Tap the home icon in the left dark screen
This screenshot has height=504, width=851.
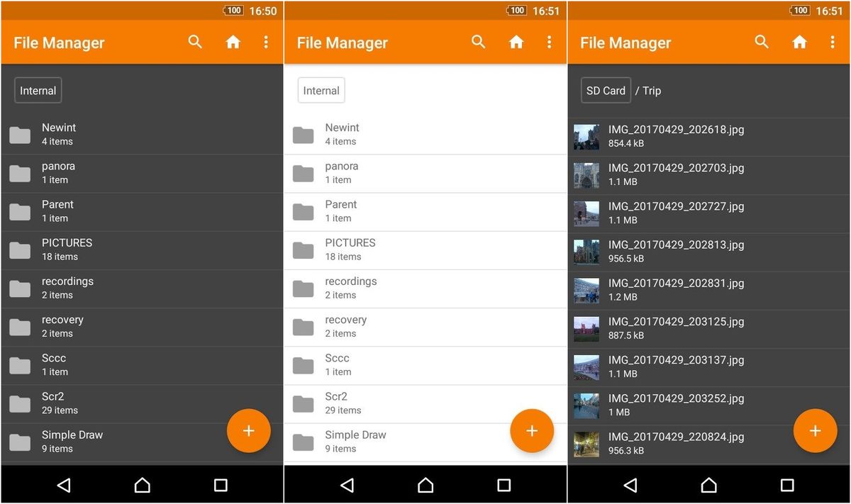coord(233,42)
